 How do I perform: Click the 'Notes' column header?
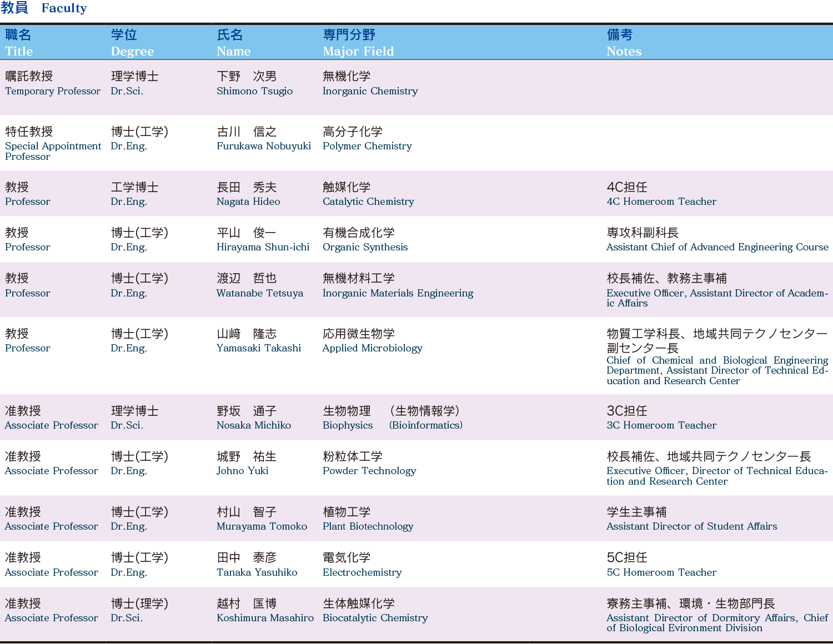[624, 51]
